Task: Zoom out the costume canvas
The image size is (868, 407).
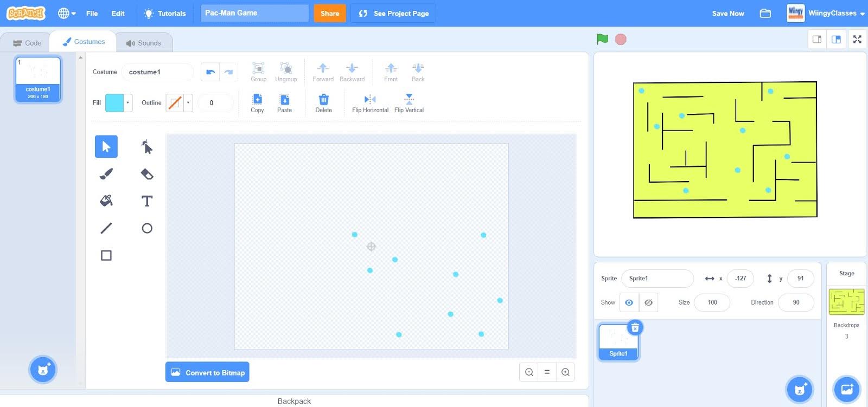Action: pyautogui.click(x=529, y=372)
